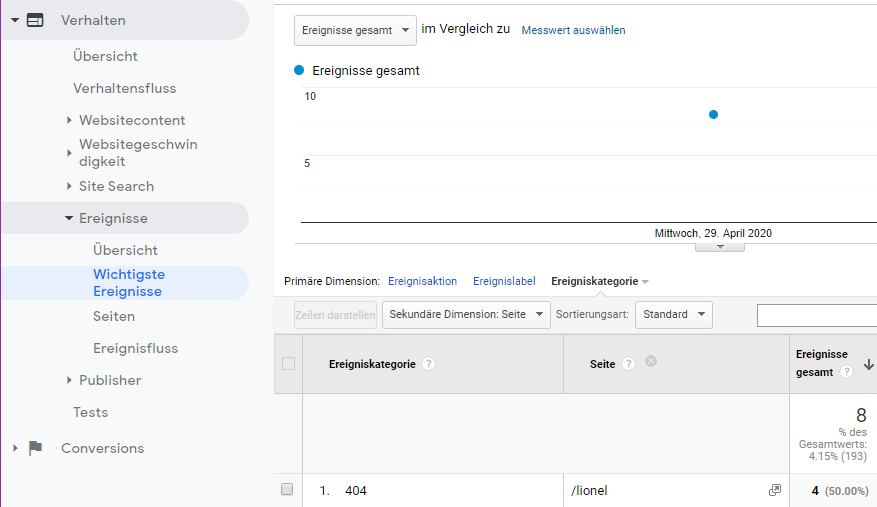Click the Conversions flag icon

(35, 448)
